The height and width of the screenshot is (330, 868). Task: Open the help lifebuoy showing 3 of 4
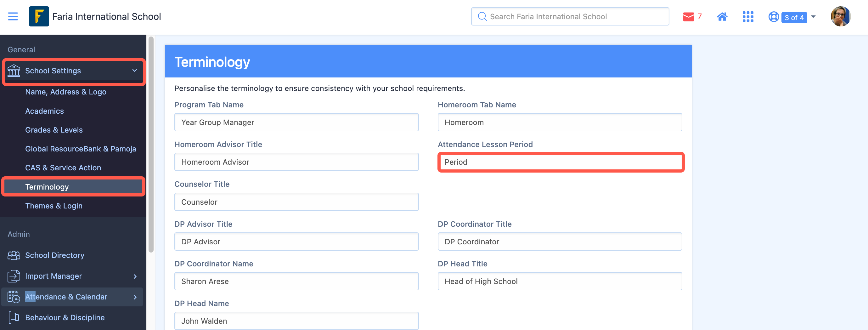pyautogui.click(x=773, y=17)
